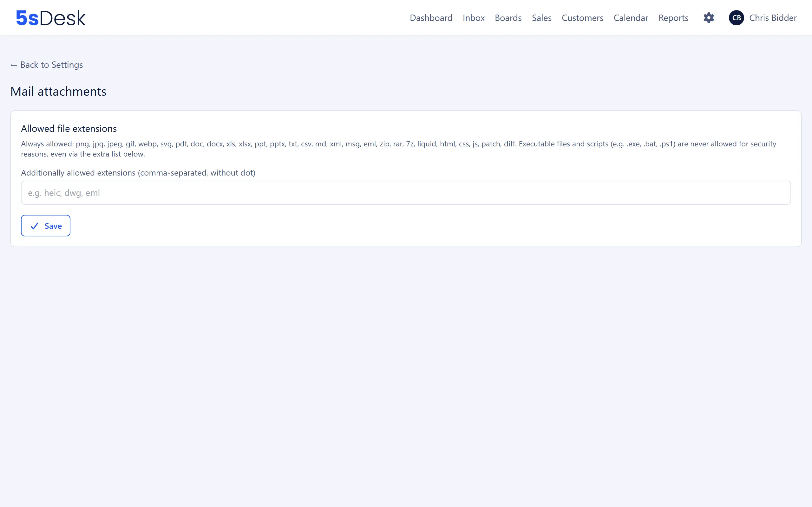Open the Sales section
This screenshot has width=812, height=507.
click(x=541, y=18)
